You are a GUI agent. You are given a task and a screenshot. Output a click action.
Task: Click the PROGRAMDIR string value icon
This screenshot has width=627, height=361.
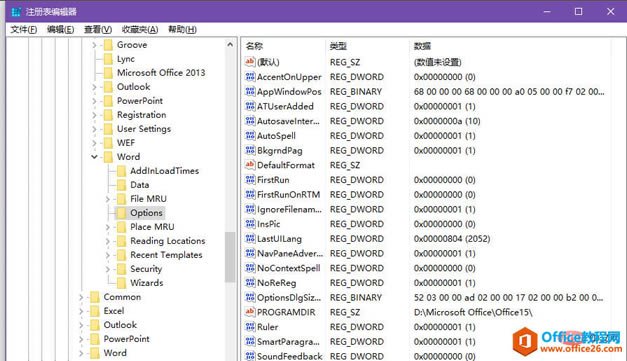(x=250, y=312)
